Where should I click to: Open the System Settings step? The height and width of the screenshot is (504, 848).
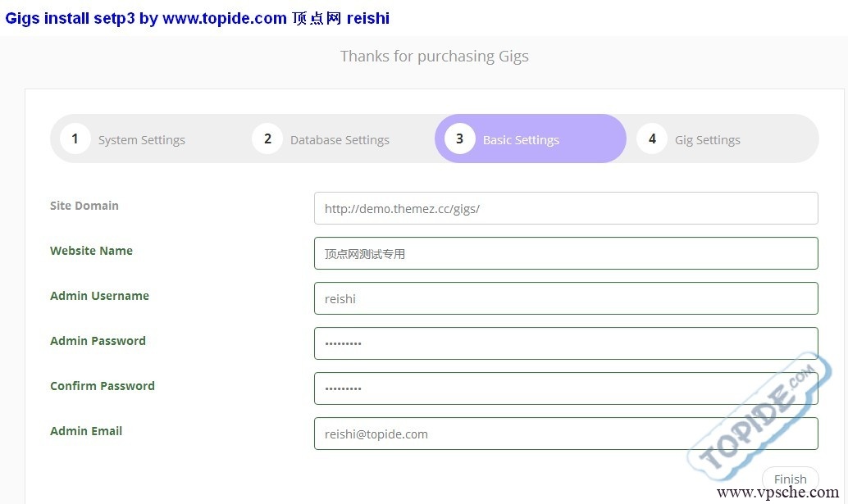[x=141, y=140]
